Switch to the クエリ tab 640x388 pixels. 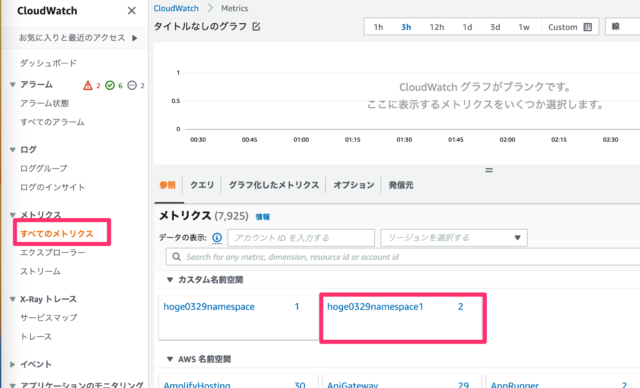coord(202,185)
